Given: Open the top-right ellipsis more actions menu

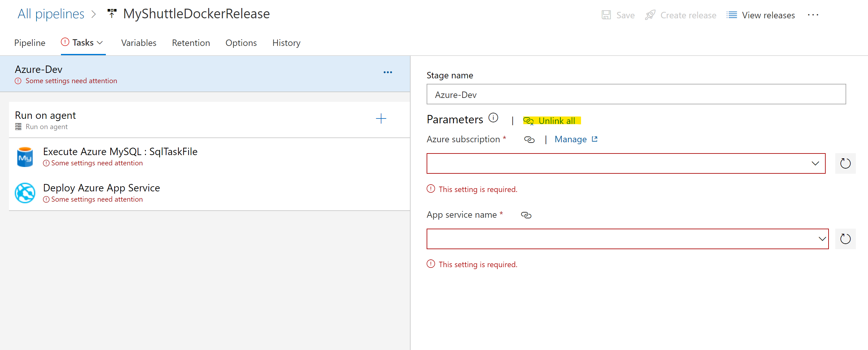Looking at the screenshot, I should 813,15.
